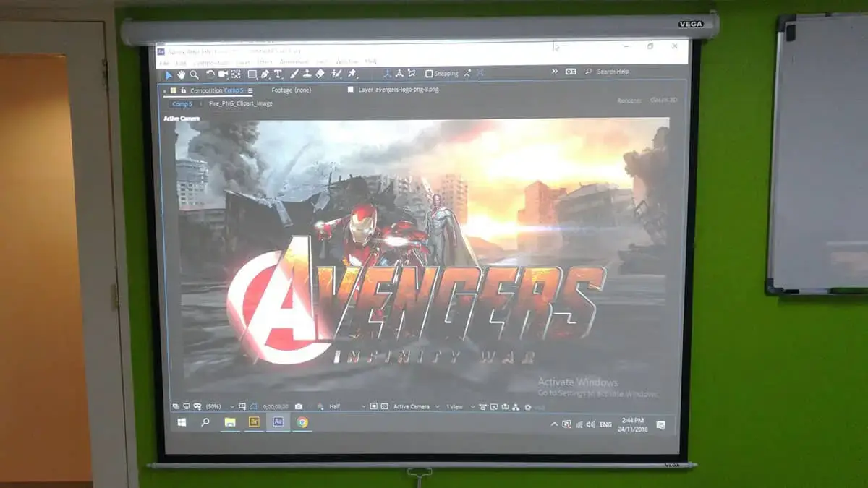This screenshot has width=868, height=488.
Task: Open the volume control in system tray
Action: coord(590,424)
